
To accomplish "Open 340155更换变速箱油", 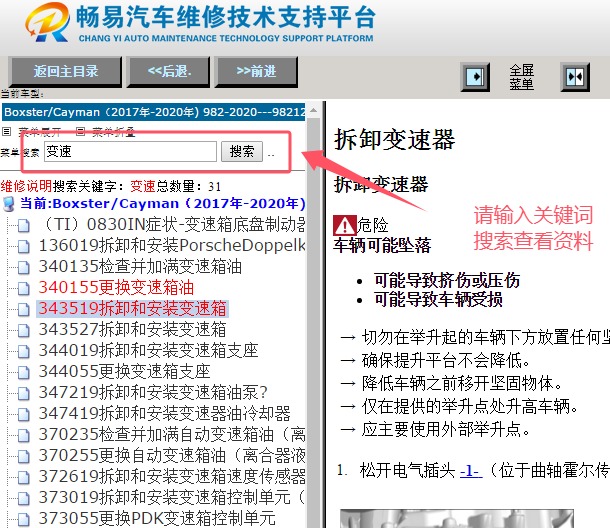I will coord(116,288).
